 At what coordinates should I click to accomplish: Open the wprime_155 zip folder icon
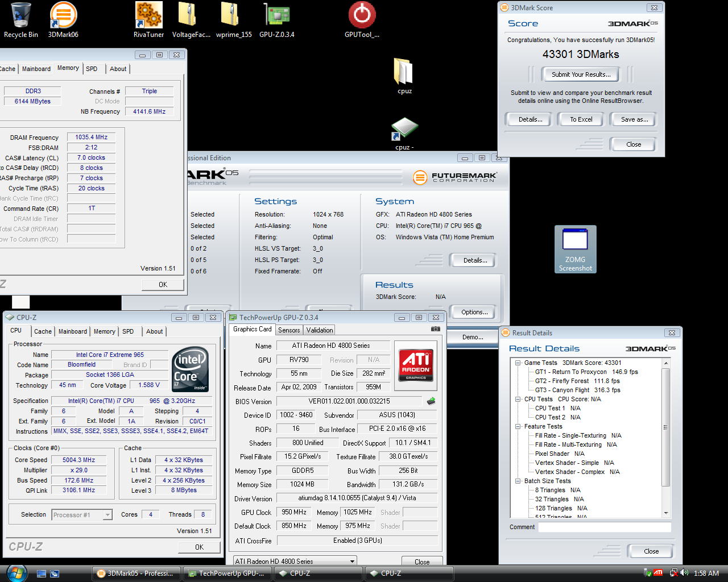click(234, 20)
